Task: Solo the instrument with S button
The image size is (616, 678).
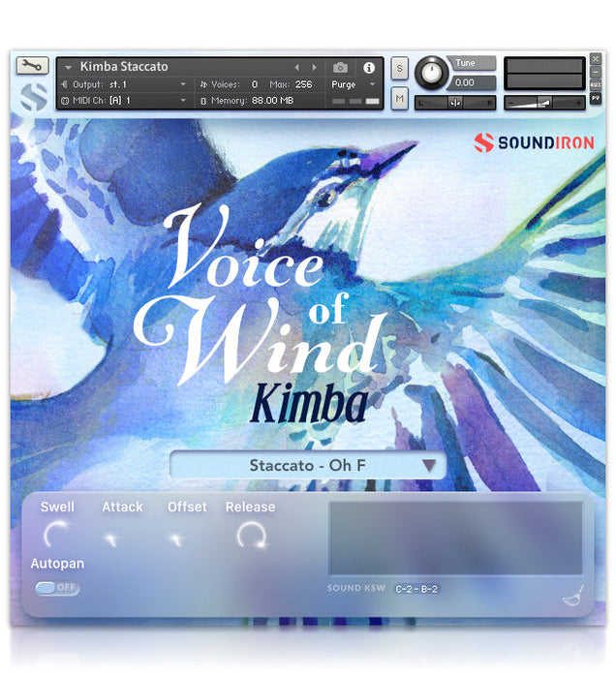Action: (x=400, y=69)
